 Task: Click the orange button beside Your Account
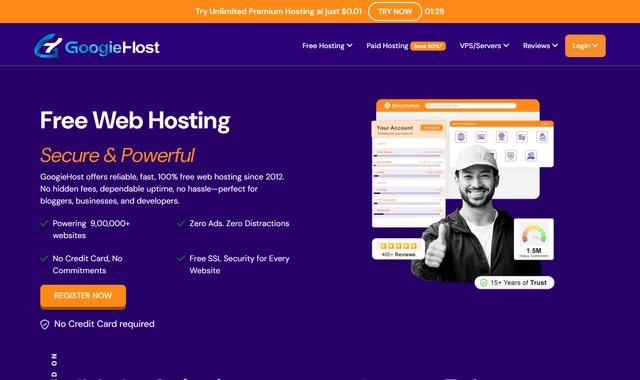click(x=431, y=128)
